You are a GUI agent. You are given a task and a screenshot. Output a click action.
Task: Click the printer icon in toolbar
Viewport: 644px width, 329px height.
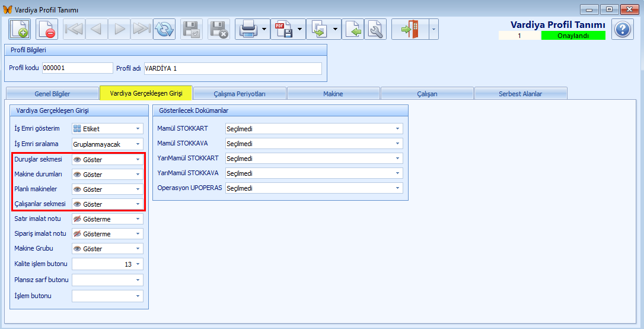[247, 29]
